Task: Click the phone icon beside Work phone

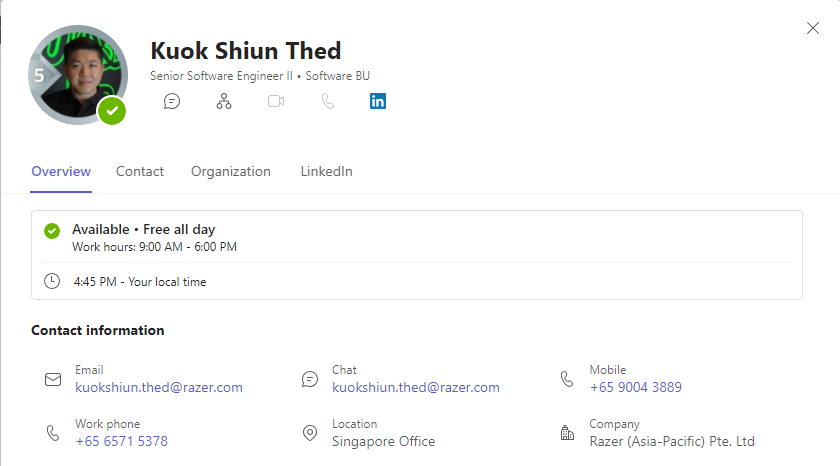Action: click(52, 433)
